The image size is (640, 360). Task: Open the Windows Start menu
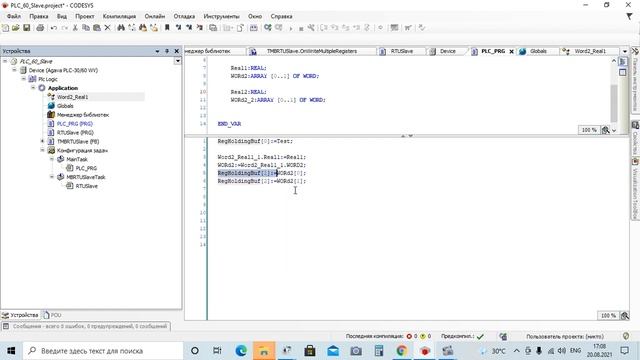click(x=11, y=351)
